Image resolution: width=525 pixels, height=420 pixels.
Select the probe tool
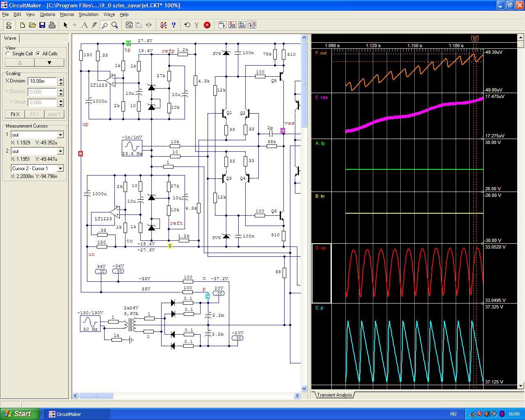(105, 25)
